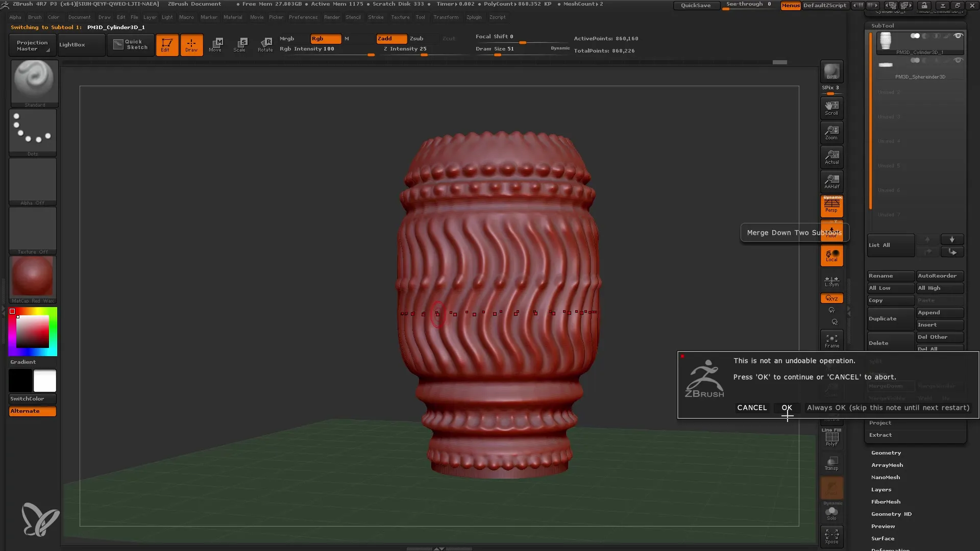Select the AAHalf icon in sidebar

832,181
